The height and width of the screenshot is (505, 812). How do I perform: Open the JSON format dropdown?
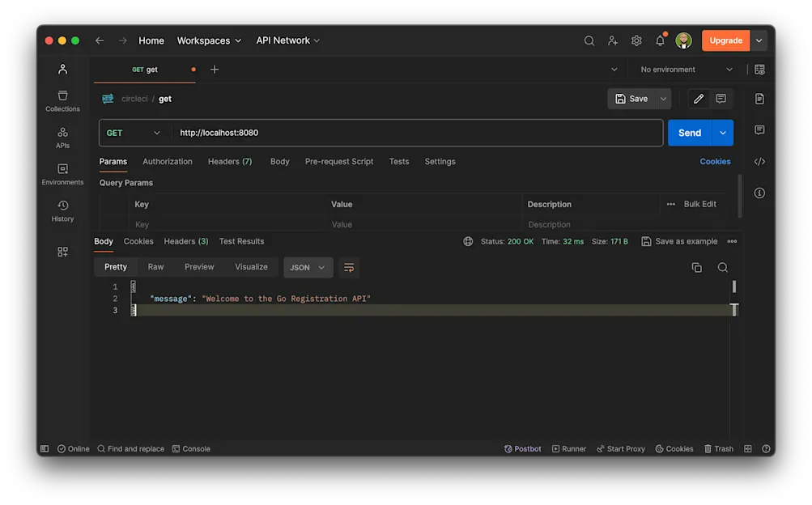pyautogui.click(x=308, y=267)
